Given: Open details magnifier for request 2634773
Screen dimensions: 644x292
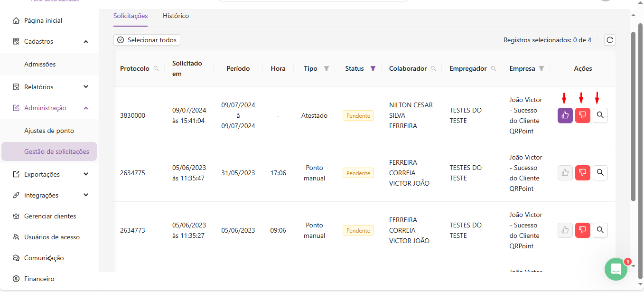Looking at the screenshot, I should (600, 230).
